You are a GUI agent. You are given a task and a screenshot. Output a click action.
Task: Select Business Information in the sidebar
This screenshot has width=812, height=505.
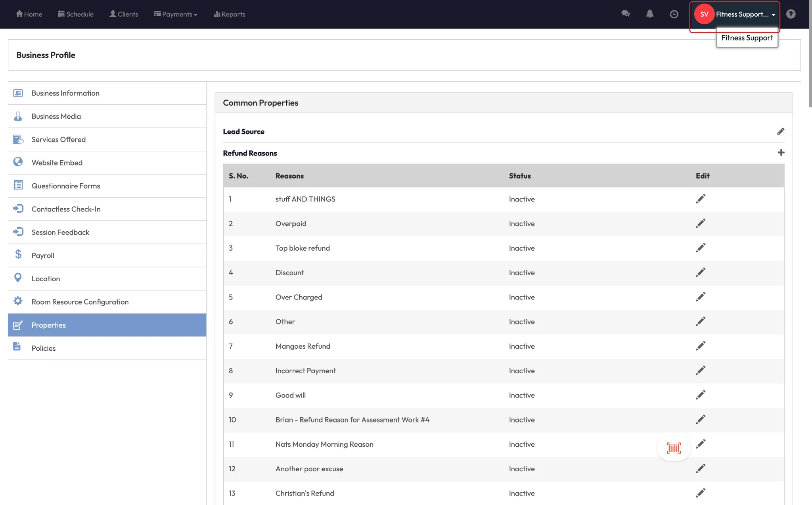coord(65,93)
